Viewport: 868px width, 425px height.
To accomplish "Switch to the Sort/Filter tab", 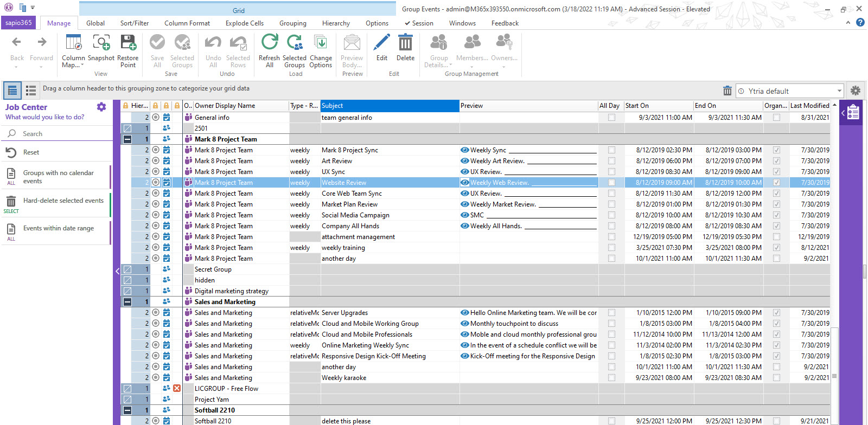I will (x=135, y=23).
